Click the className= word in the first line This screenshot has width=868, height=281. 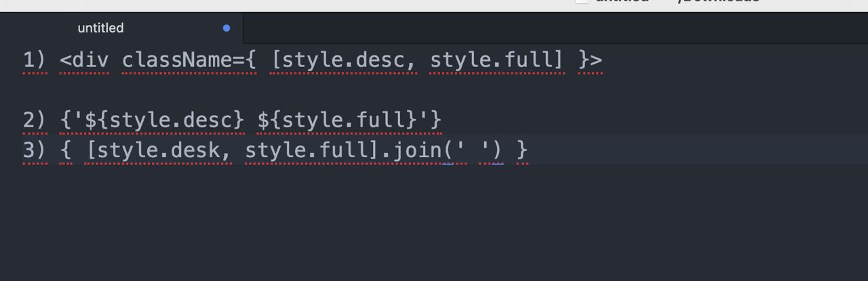(183, 60)
